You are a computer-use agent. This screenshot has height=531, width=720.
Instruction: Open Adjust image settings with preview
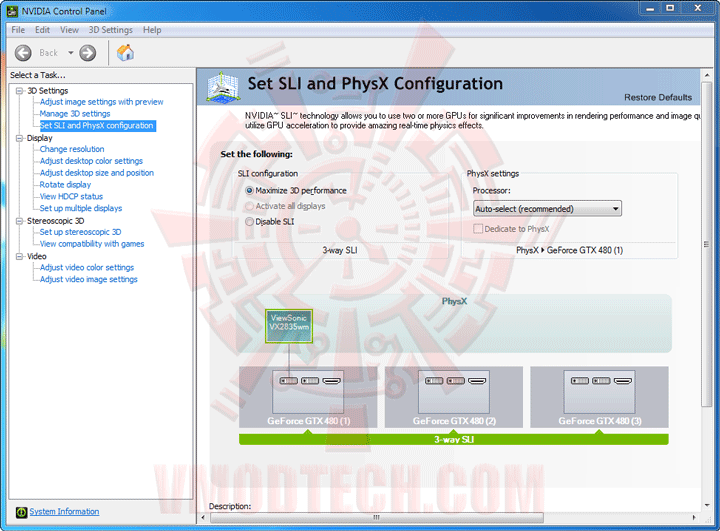(101, 102)
